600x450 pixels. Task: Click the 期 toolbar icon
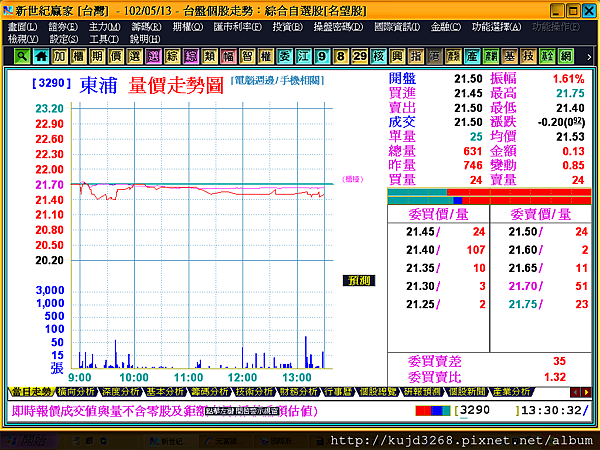(x=97, y=56)
